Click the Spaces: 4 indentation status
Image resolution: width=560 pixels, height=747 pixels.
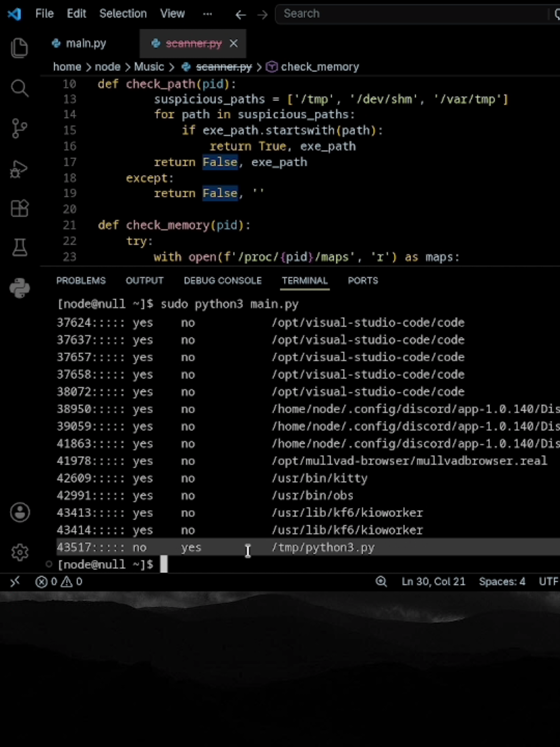pos(502,581)
